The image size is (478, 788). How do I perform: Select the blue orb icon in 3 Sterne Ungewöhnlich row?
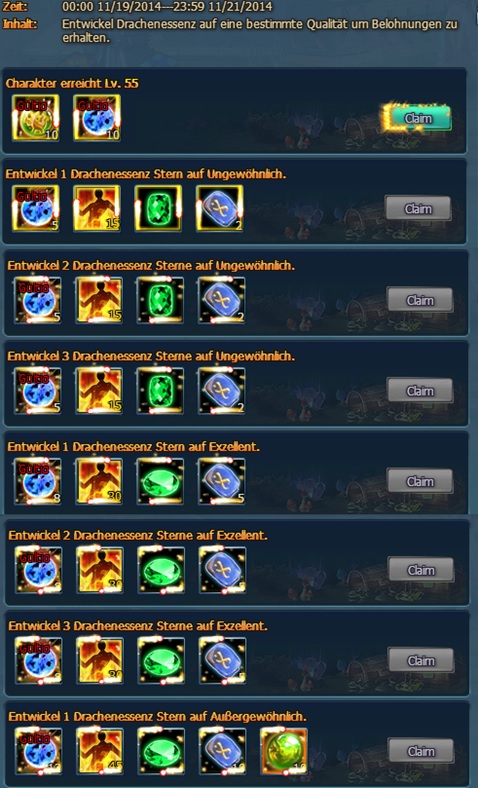click(x=38, y=390)
